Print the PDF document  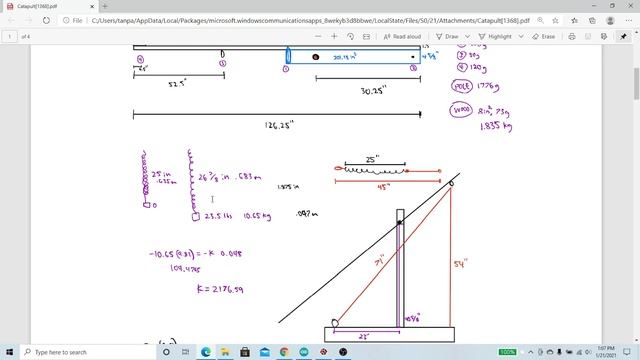(x=572, y=36)
